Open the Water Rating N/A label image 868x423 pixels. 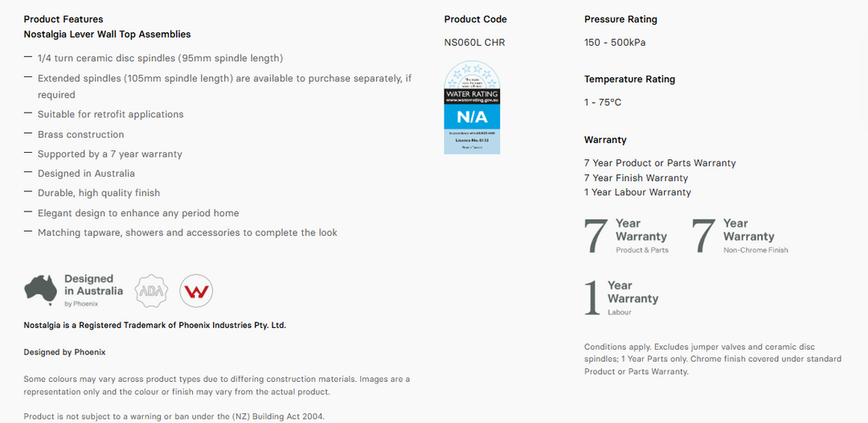(x=472, y=108)
